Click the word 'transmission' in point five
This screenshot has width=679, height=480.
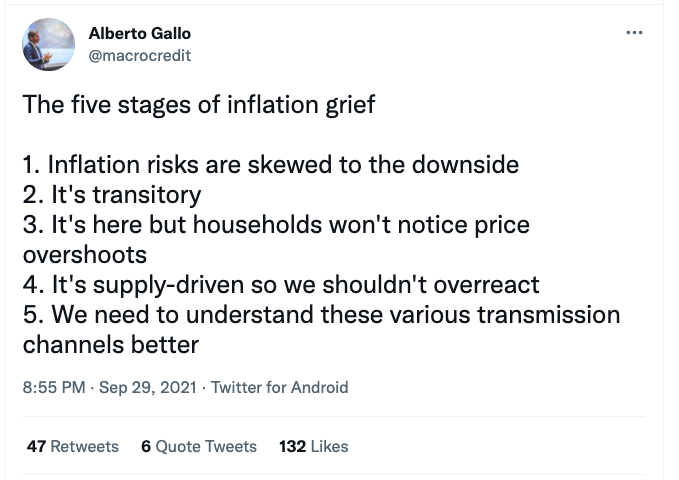549,314
